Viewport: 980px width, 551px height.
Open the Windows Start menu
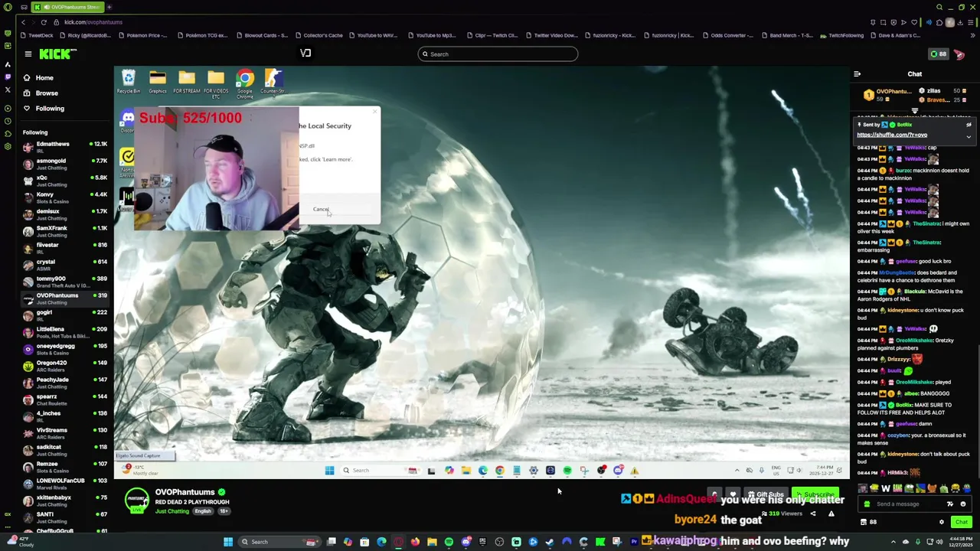coord(228,542)
